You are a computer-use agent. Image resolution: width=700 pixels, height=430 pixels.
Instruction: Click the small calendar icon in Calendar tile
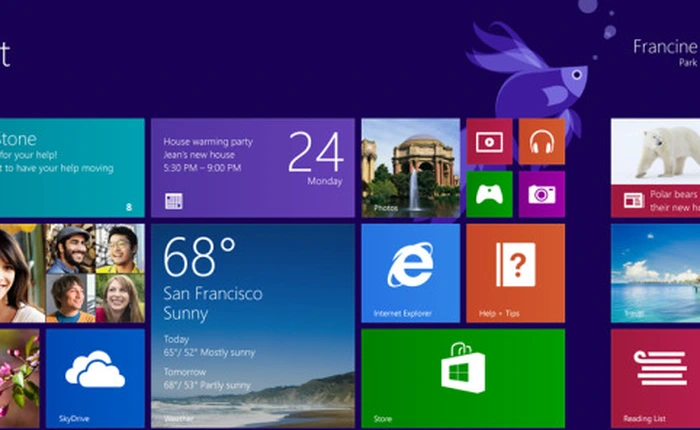coord(174,200)
